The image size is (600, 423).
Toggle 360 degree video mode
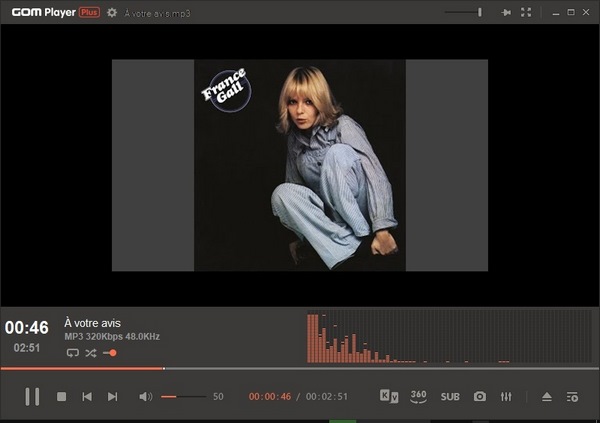tap(418, 397)
